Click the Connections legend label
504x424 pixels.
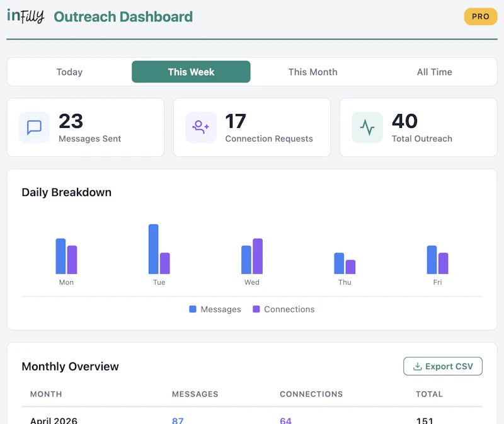point(289,309)
